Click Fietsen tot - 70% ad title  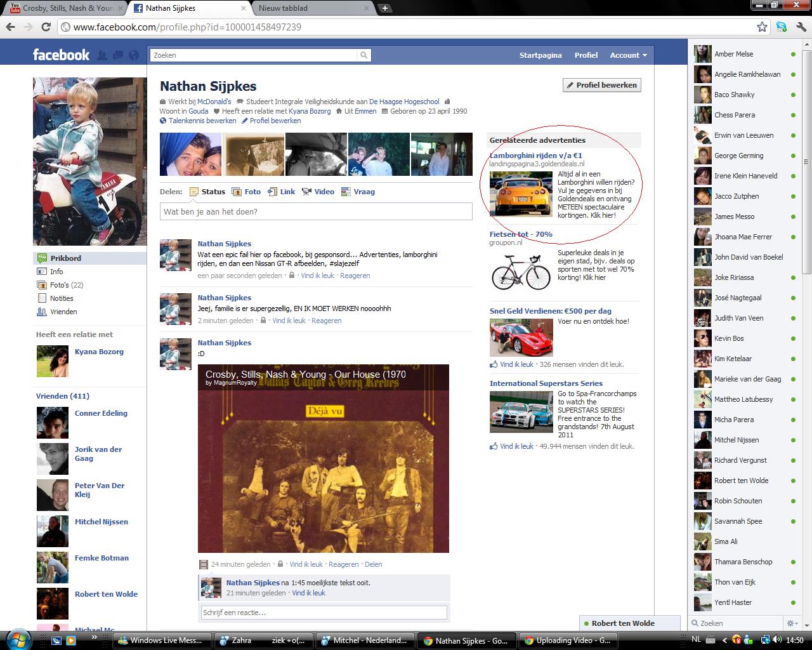521,234
